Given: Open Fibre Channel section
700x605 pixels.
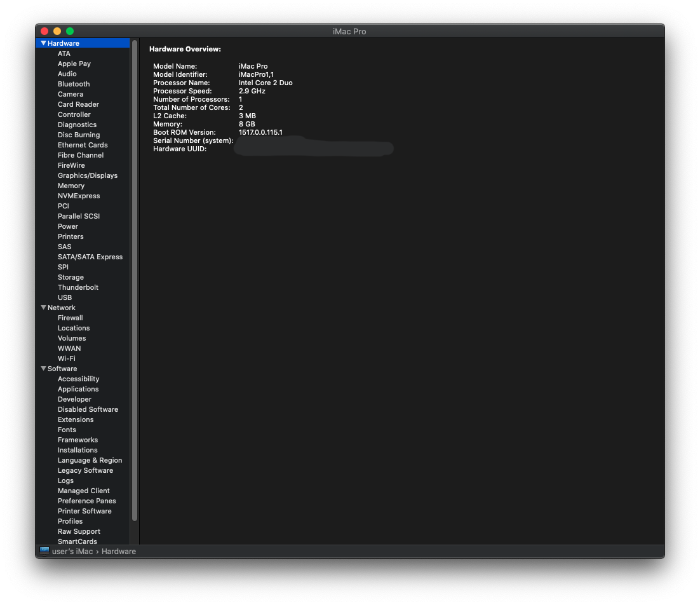Looking at the screenshot, I should 81,155.
